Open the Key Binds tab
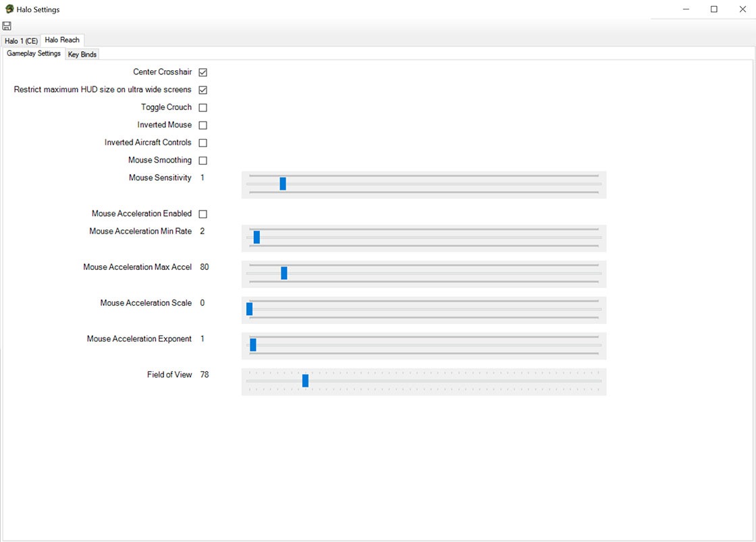The height and width of the screenshot is (542, 756). [x=82, y=55]
